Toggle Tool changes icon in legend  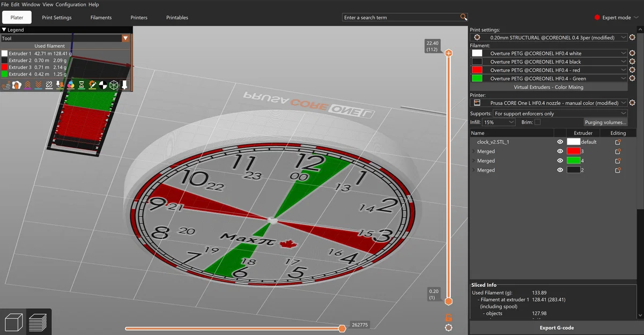pos(60,85)
